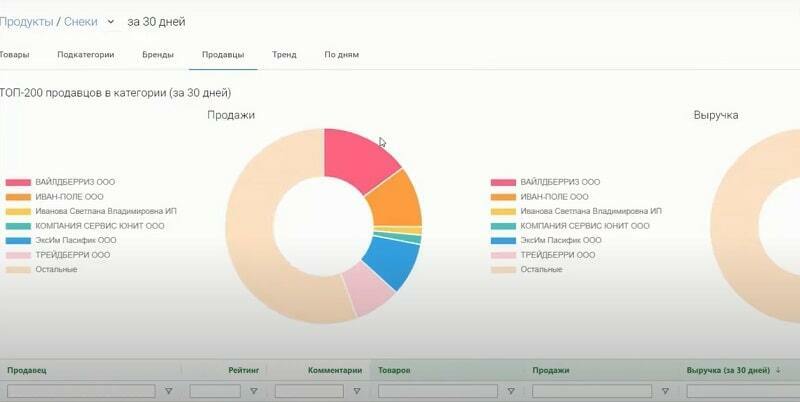Toggle ВАЙЛДБЕРРИЗ ООО swatch in Выручка legend

click(504, 182)
